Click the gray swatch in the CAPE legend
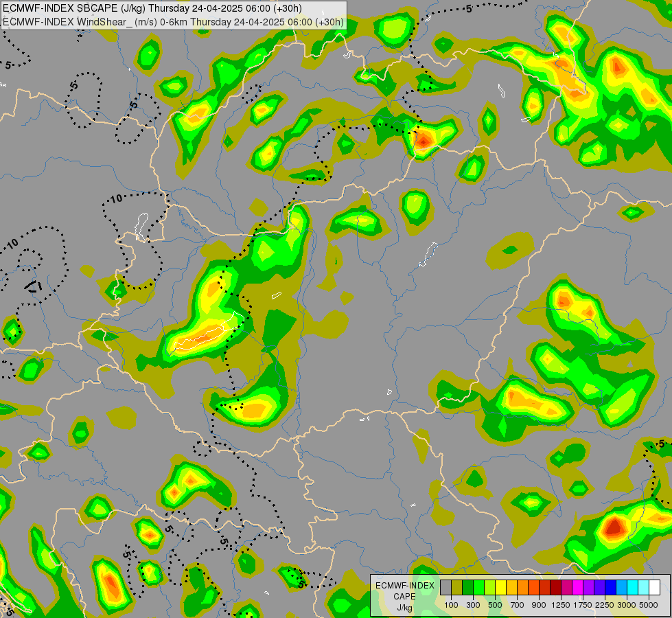The height and width of the screenshot is (618, 672). (x=445, y=587)
